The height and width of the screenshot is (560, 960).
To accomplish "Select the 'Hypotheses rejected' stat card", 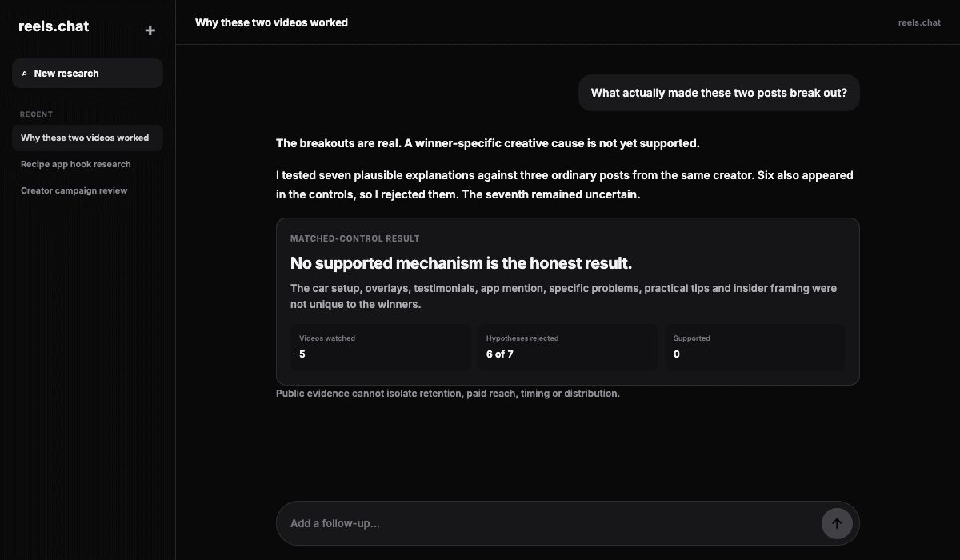I will point(567,347).
